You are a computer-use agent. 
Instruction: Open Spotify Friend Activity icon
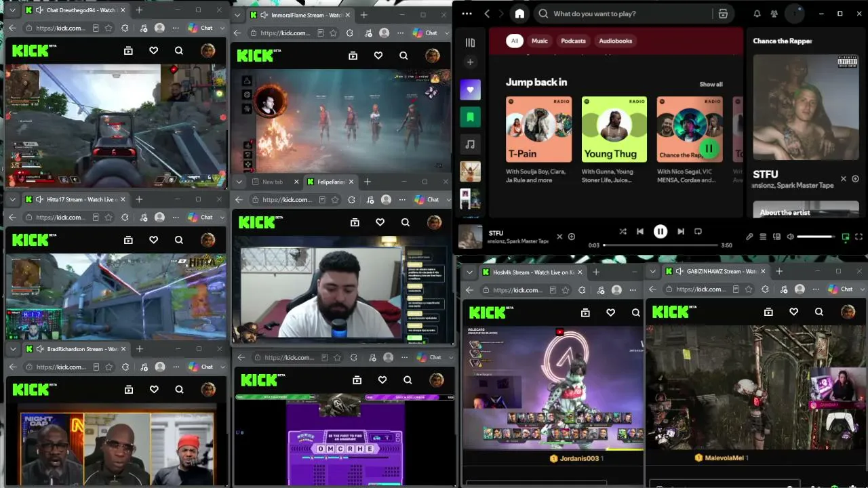(x=774, y=14)
